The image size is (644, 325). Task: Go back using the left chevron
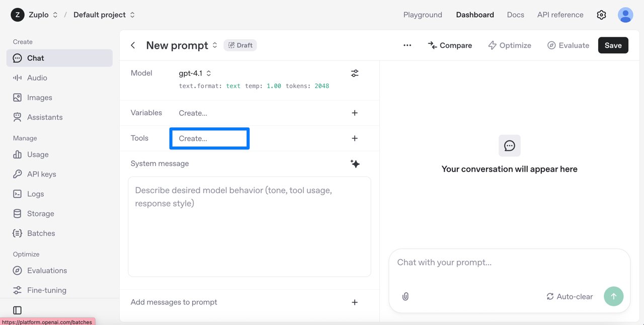133,45
